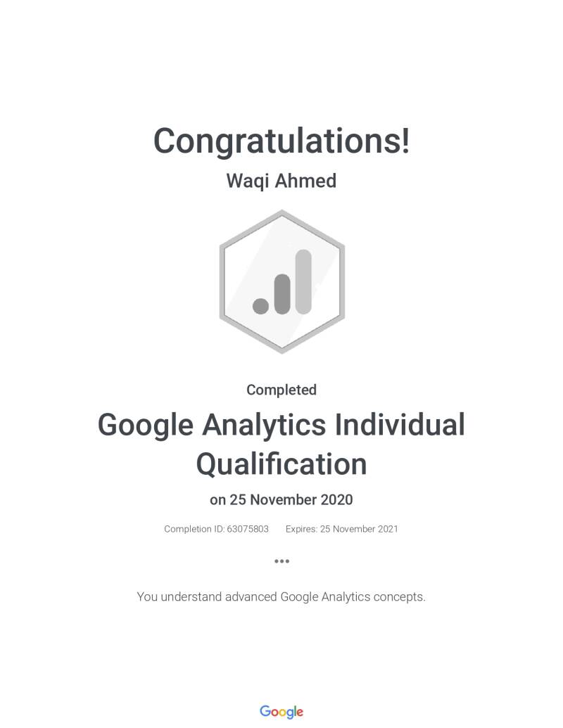Select the recipient name Waqi Ahmed
The width and height of the screenshot is (563, 728).
[281, 181]
